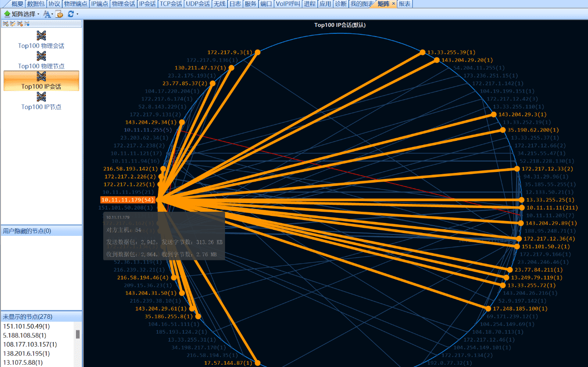Expand the font size dropdown arrow
Image resolution: width=588 pixels, height=367 pixels.
click(52, 14)
